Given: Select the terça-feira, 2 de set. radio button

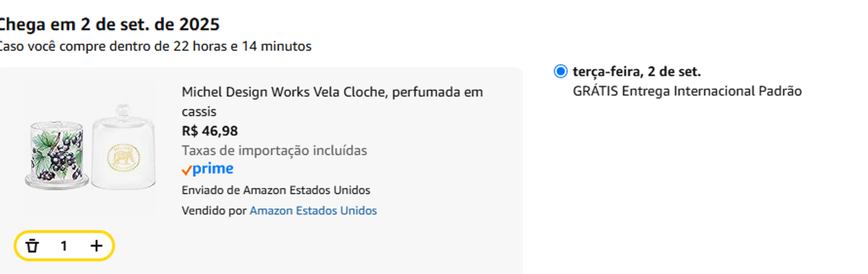Looking at the screenshot, I should 560,71.
